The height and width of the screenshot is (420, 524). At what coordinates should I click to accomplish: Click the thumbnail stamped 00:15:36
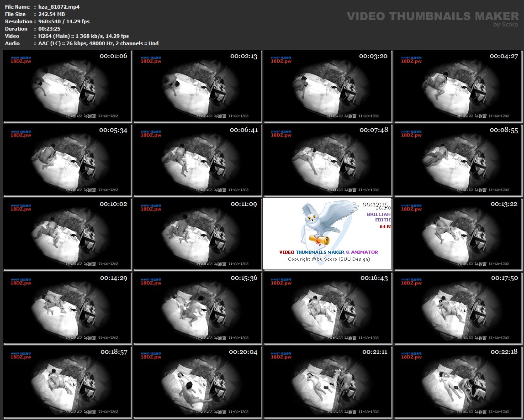(197, 308)
